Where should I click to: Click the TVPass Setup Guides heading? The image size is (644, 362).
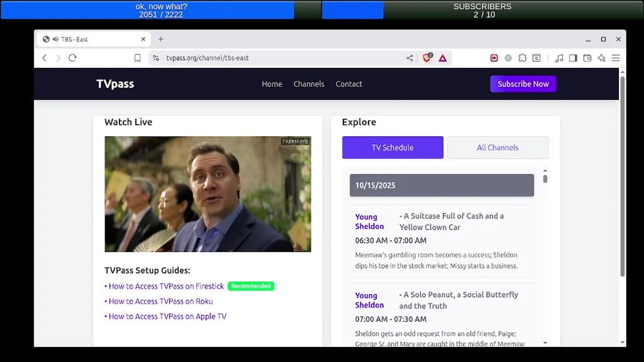coord(147,270)
